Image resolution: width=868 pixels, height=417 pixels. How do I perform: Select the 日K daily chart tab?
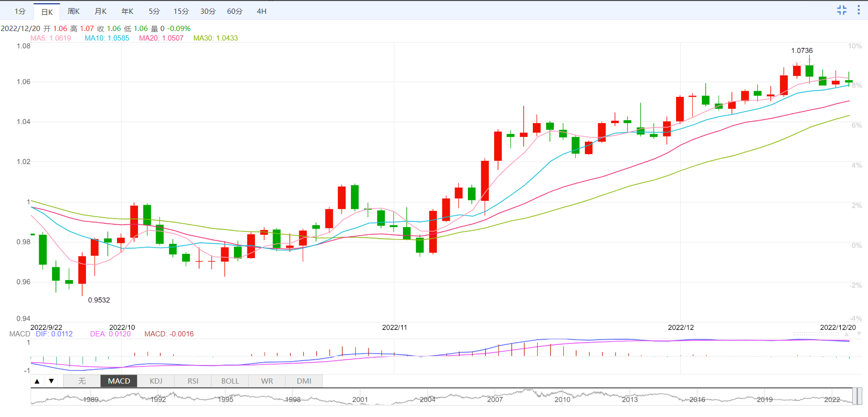click(47, 12)
